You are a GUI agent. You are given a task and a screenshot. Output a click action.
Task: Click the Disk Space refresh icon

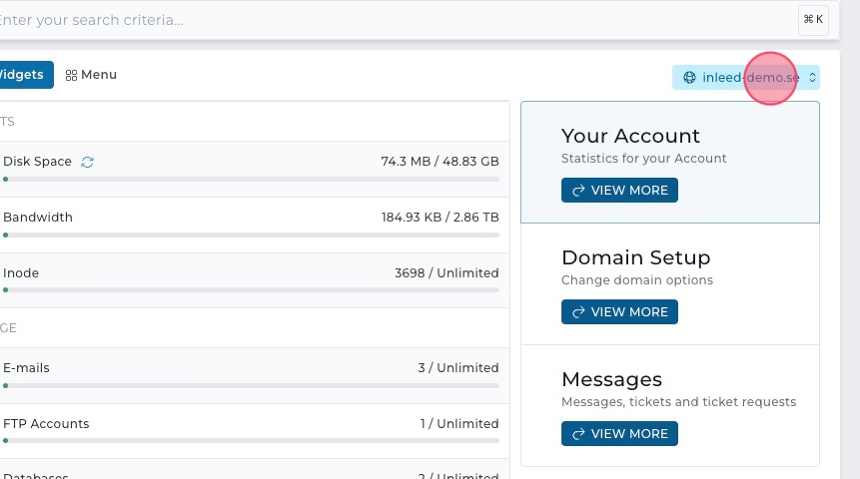tap(88, 162)
